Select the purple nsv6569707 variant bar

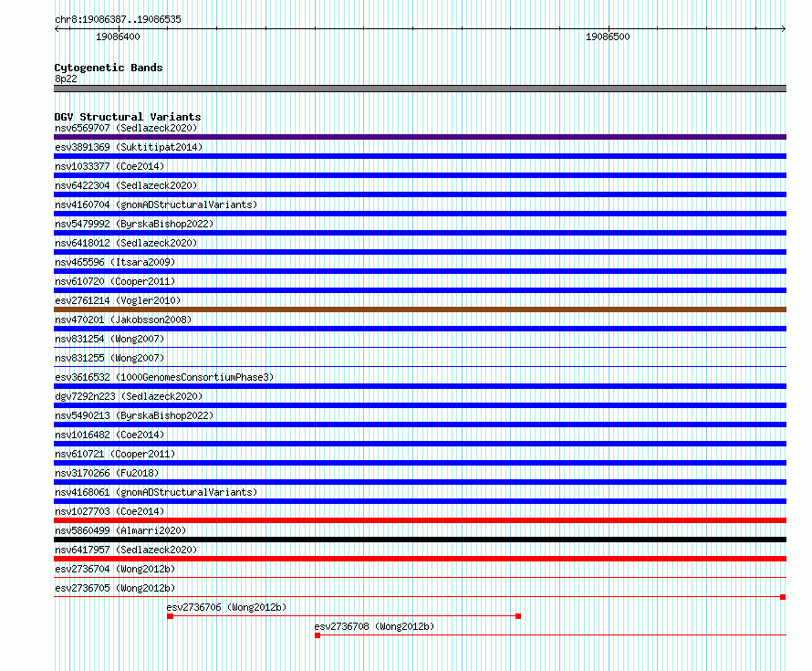[x=420, y=137]
